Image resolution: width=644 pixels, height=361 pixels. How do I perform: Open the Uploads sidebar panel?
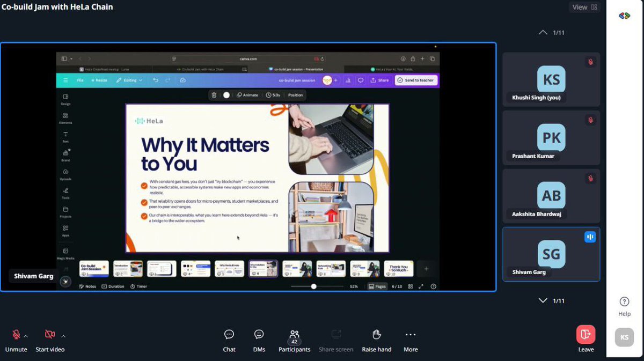pos(65,174)
